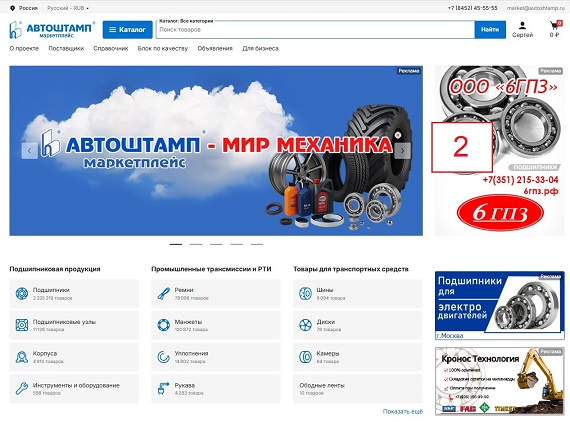
Task: Open the Шины category text
Action: (x=325, y=290)
